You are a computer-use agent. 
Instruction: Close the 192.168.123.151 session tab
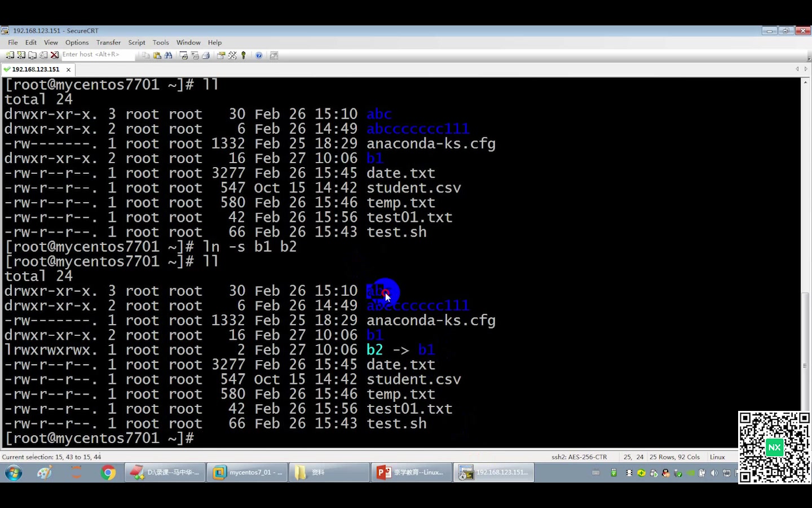click(x=69, y=70)
